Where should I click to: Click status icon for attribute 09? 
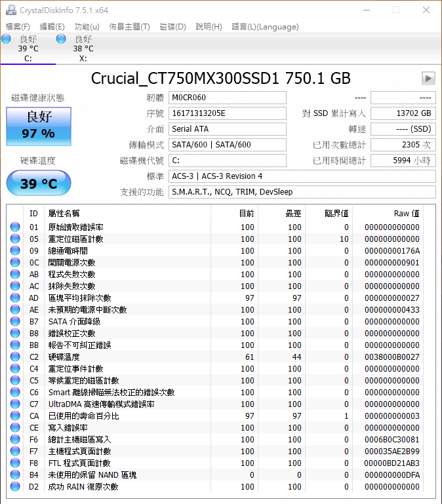click(15, 251)
